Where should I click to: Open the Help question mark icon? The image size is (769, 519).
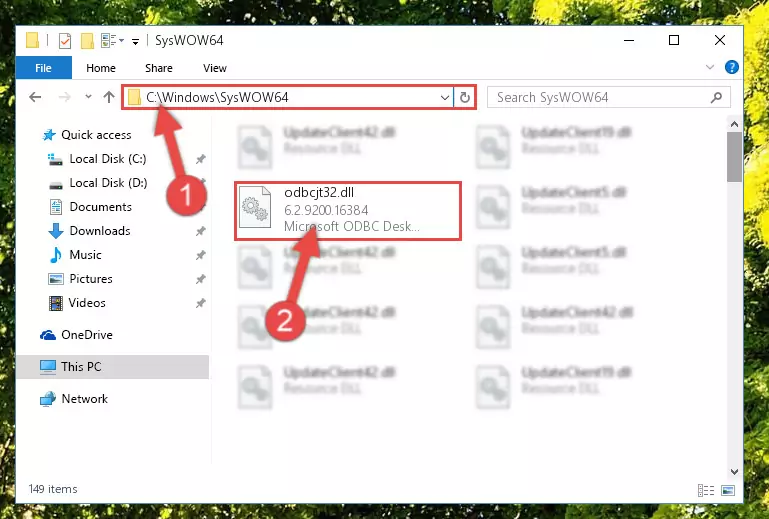coord(731,67)
